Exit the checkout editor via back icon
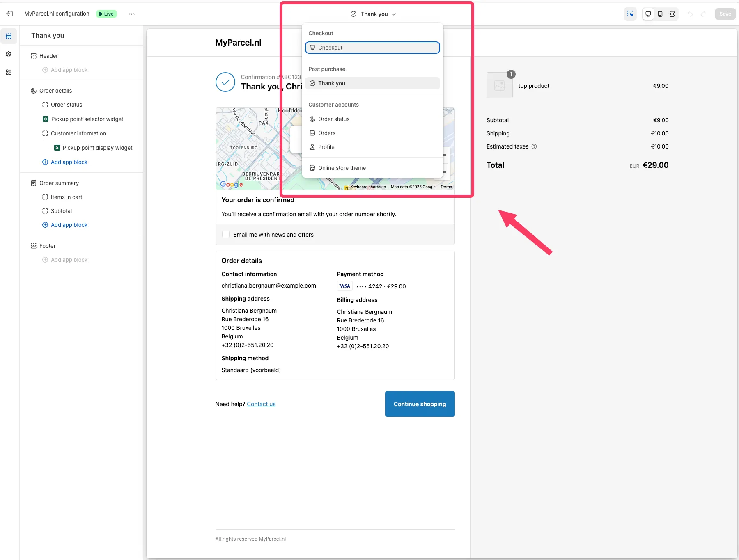 click(x=9, y=14)
